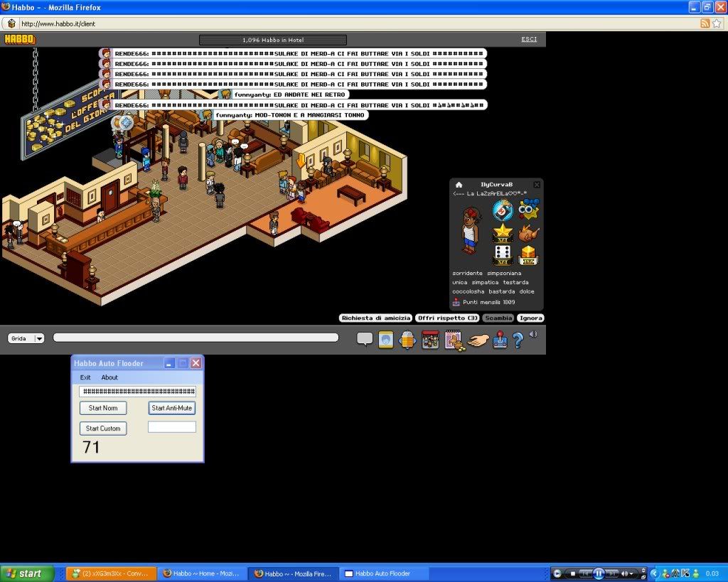Click Ignora to ignore the user
This screenshot has width=728, height=582.
530,318
